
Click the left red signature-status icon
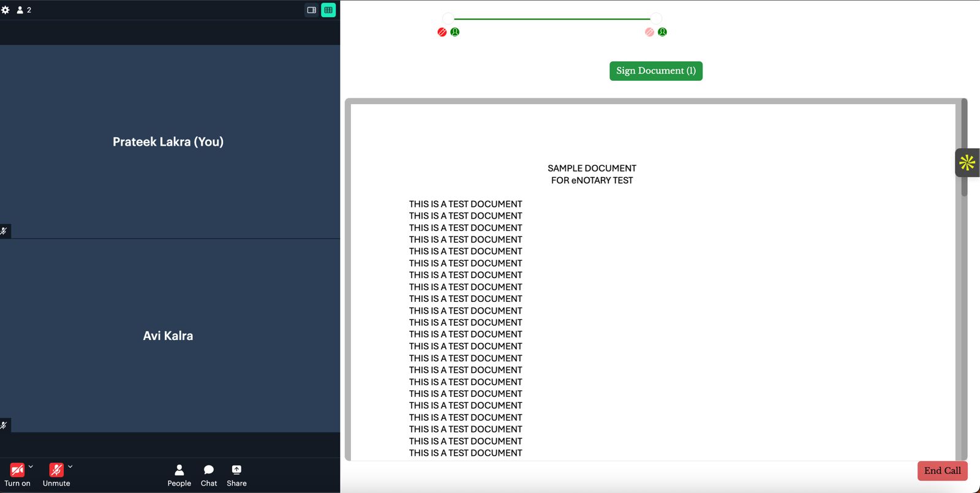point(442,32)
